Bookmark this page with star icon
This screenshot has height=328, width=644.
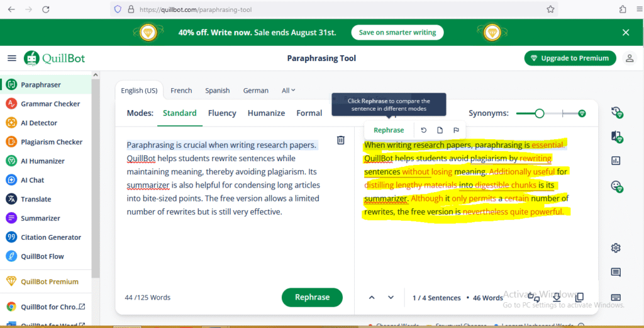coord(550,9)
